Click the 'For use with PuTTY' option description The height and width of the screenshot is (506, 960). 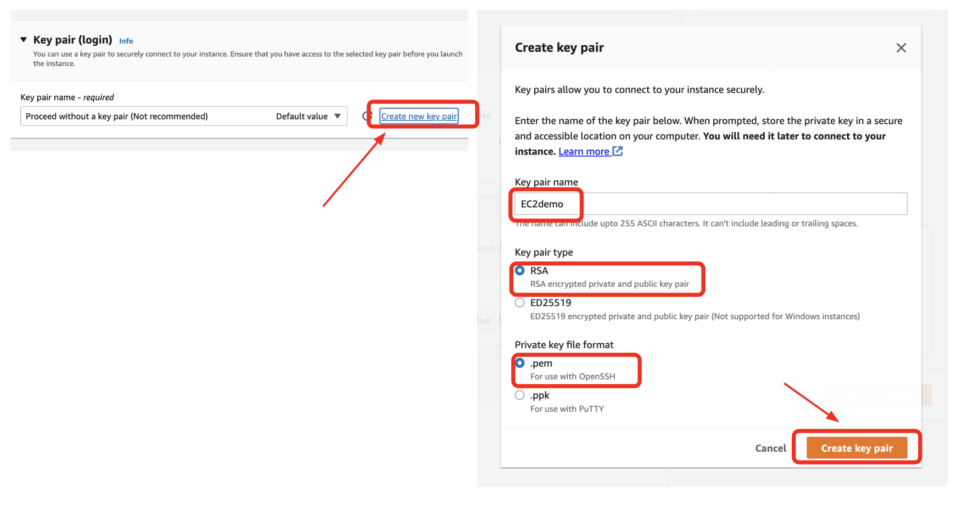pos(567,408)
